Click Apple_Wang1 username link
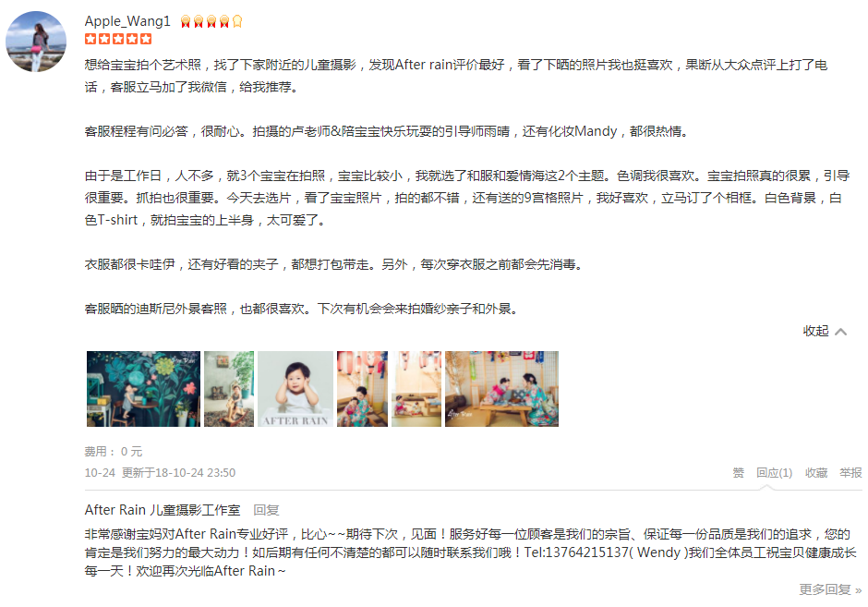The height and width of the screenshot is (607, 868). coord(127,21)
